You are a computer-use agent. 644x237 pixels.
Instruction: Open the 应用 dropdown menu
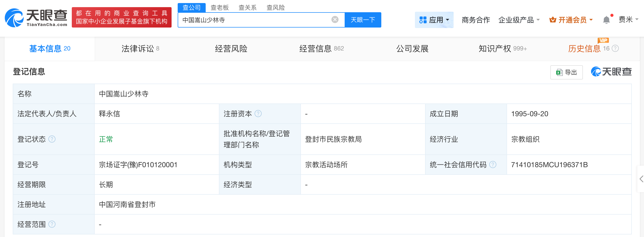pos(434,20)
